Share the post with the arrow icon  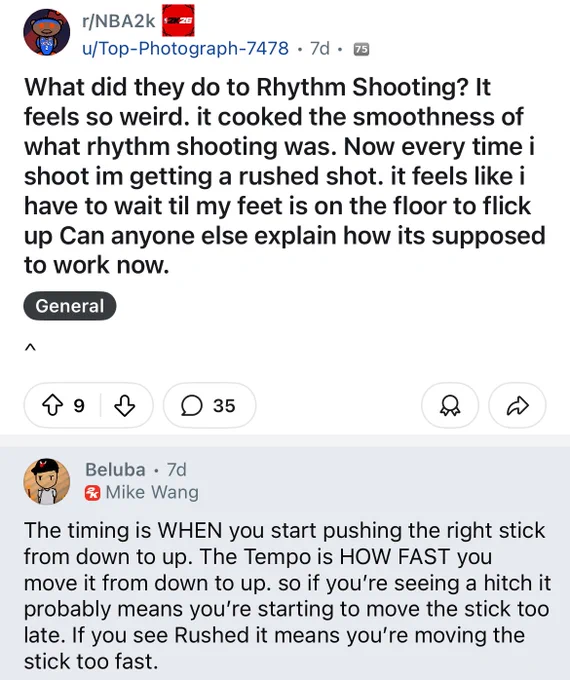click(517, 405)
